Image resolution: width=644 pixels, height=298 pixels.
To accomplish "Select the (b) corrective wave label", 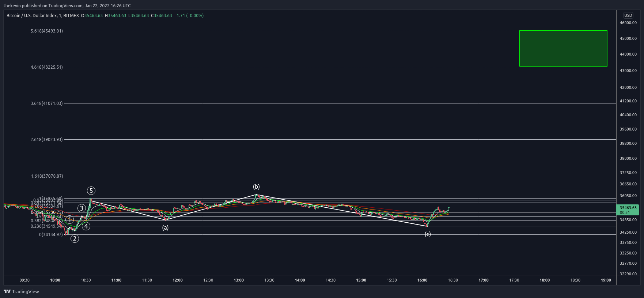I will click(256, 186).
